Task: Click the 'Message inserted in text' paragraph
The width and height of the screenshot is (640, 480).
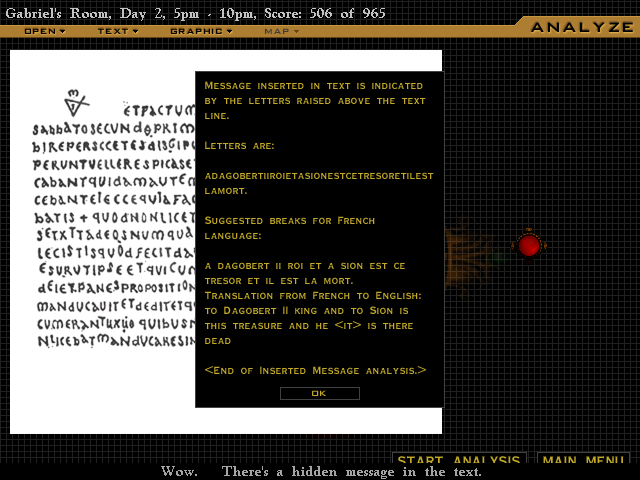Action: 315,101
